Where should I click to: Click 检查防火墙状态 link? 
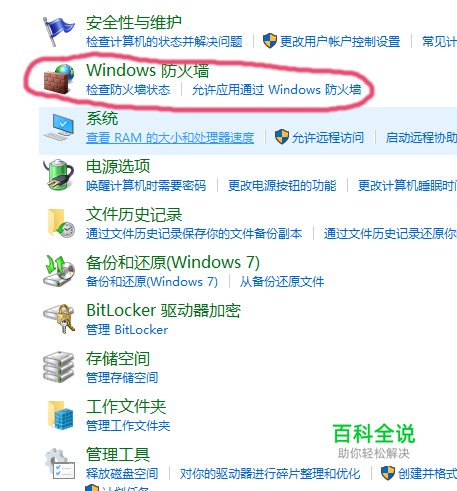pyautogui.click(x=128, y=90)
